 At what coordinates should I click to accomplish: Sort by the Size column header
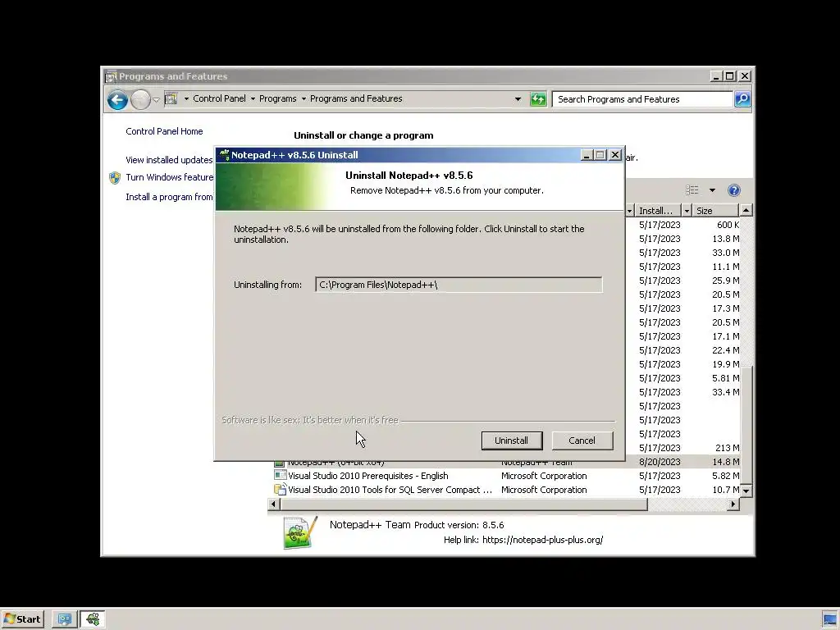tap(715, 211)
